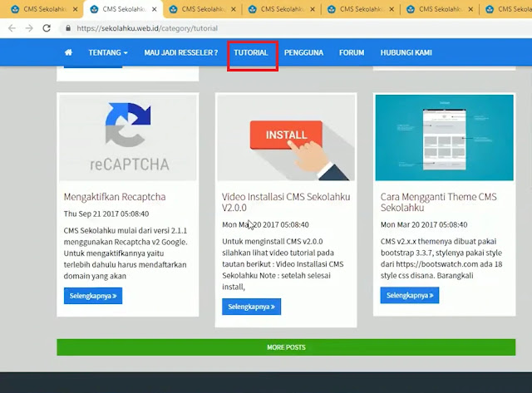
Task: Open the FORUM menu item
Action: click(352, 52)
